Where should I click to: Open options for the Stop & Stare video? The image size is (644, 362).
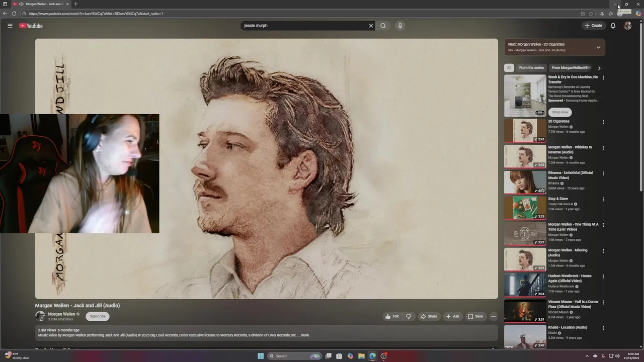click(x=603, y=199)
